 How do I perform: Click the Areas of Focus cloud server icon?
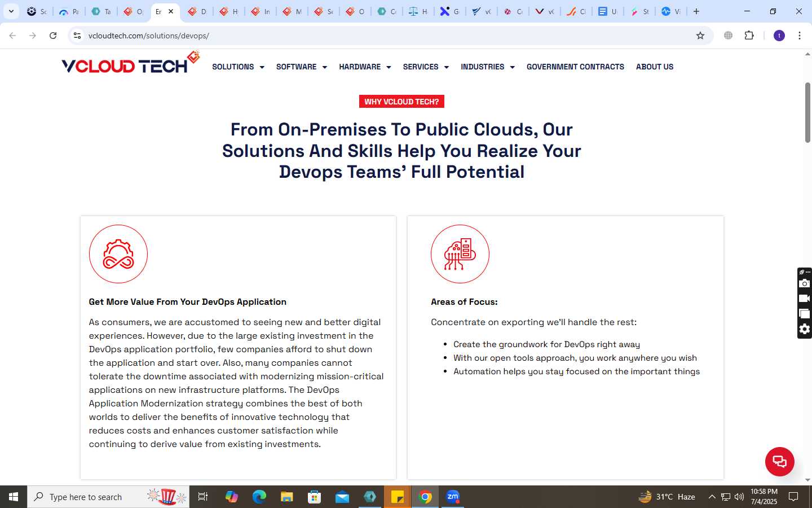(x=460, y=254)
